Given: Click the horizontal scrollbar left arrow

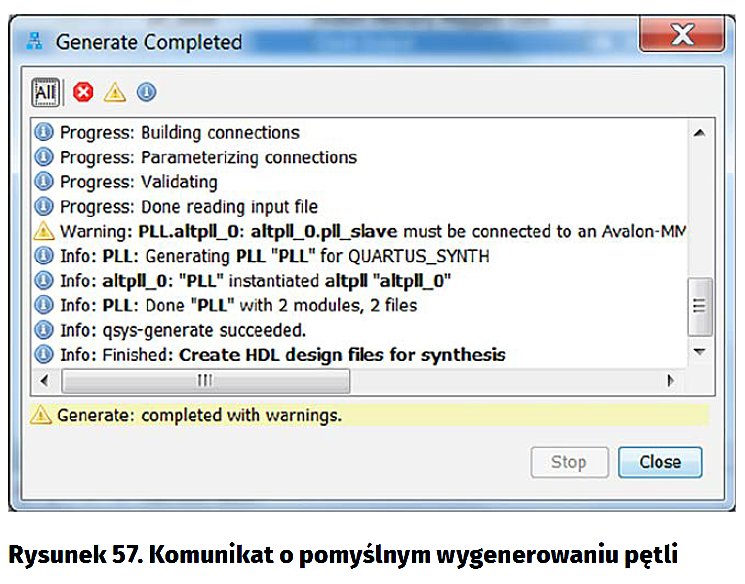Looking at the screenshot, I should click(43, 381).
